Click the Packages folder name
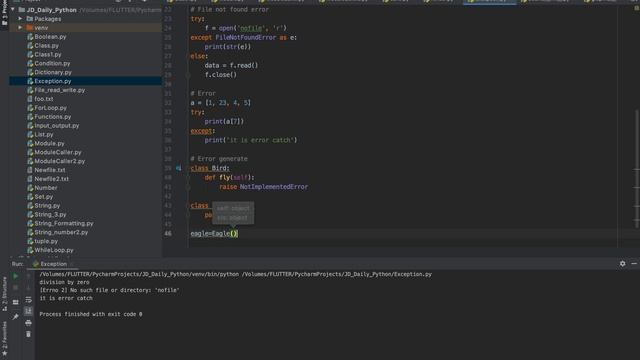The height and width of the screenshot is (360, 640). [x=47, y=19]
